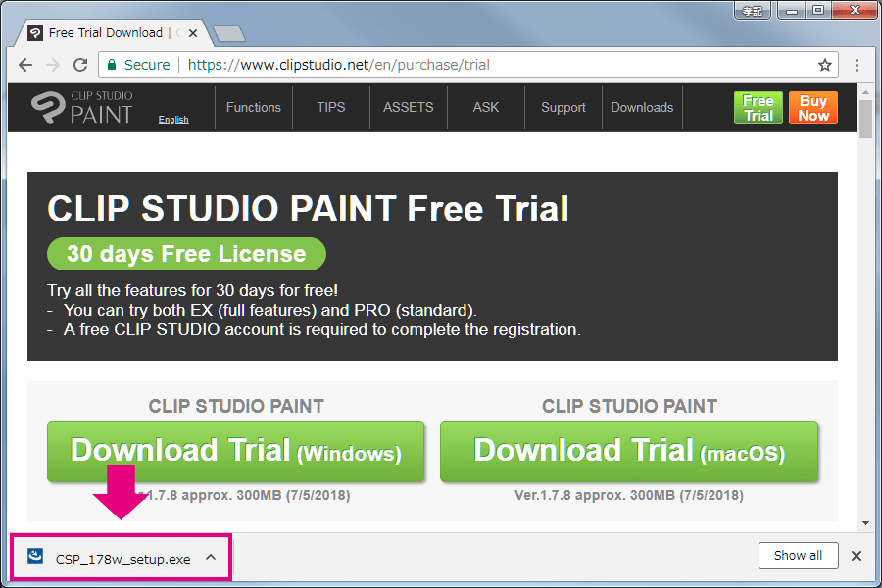Select Support in the navigation bar
This screenshot has width=882, height=588.
(563, 108)
